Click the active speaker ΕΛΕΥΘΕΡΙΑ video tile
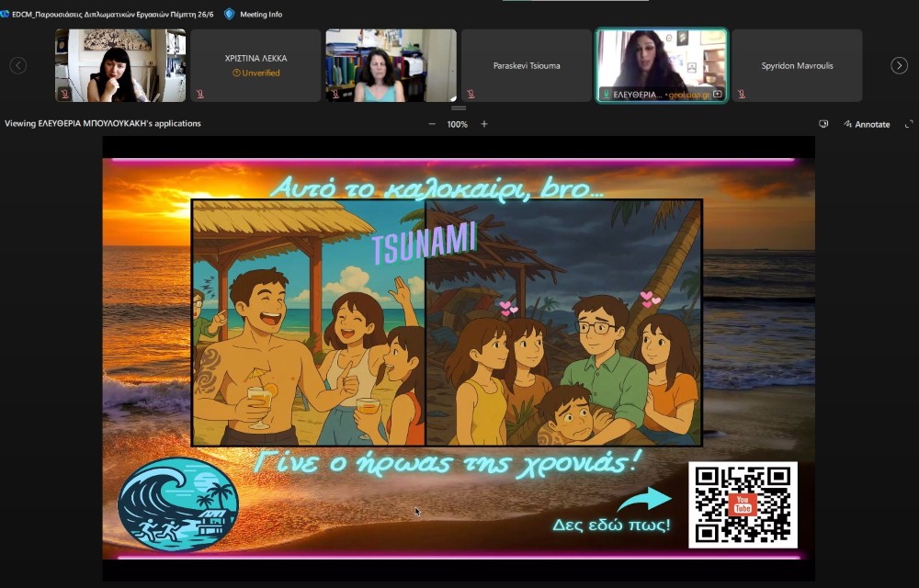The width and height of the screenshot is (919, 588). pyautogui.click(x=662, y=60)
